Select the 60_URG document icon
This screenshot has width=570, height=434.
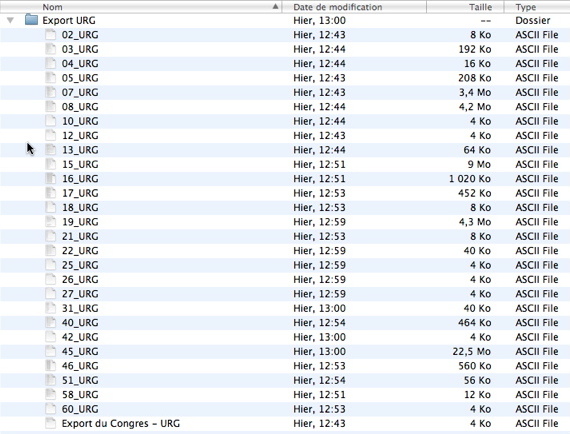51,409
